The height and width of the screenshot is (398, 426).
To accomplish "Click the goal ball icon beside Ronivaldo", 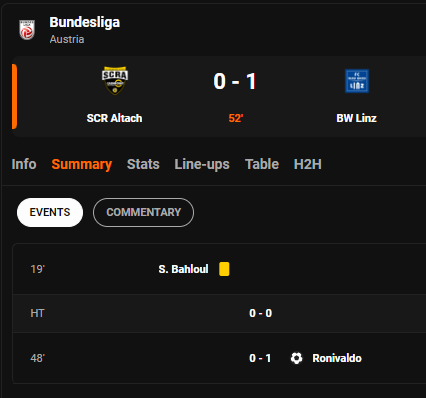I will point(296,358).
